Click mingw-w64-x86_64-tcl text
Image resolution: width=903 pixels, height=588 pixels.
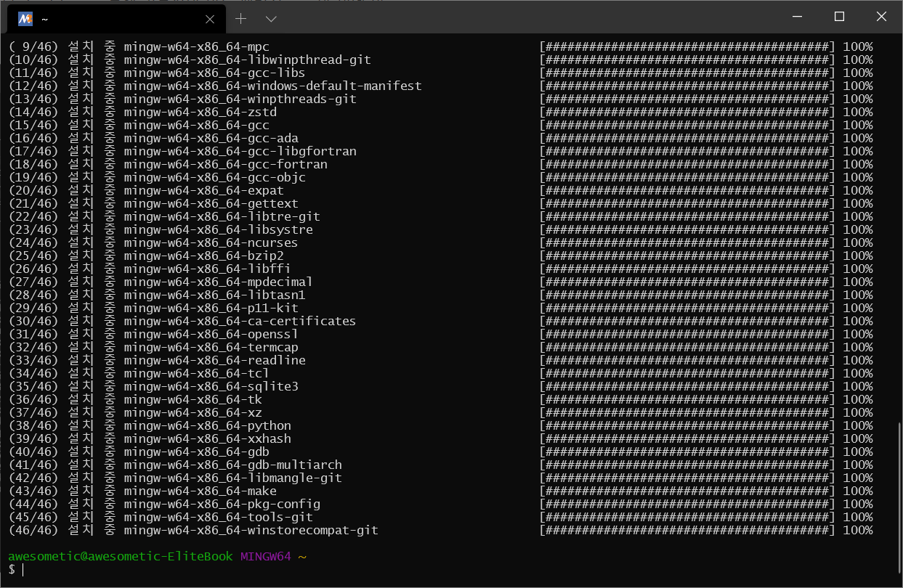click(197, 373)
